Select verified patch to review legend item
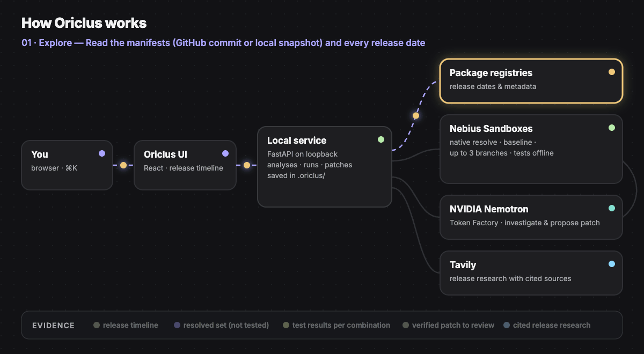 (449, 325)
